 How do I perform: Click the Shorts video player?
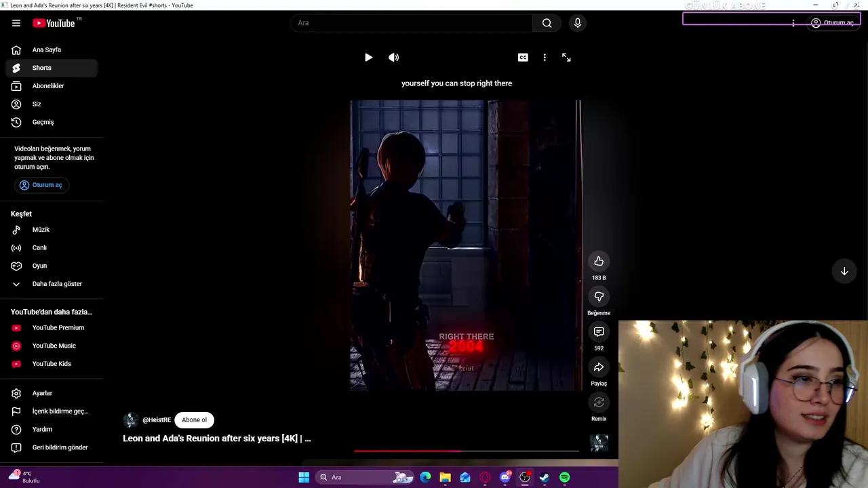tap(466, 245)
